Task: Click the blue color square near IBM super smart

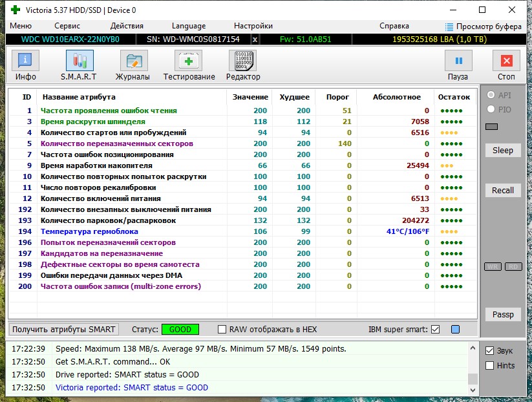Action: 455,330
